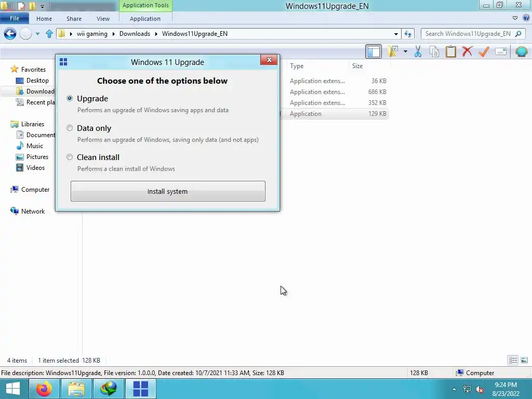The width and height of the screenshot is (532, 399).
Task: Collapse the ribbon with the chevron arrow
Action: tap(515, 18)
